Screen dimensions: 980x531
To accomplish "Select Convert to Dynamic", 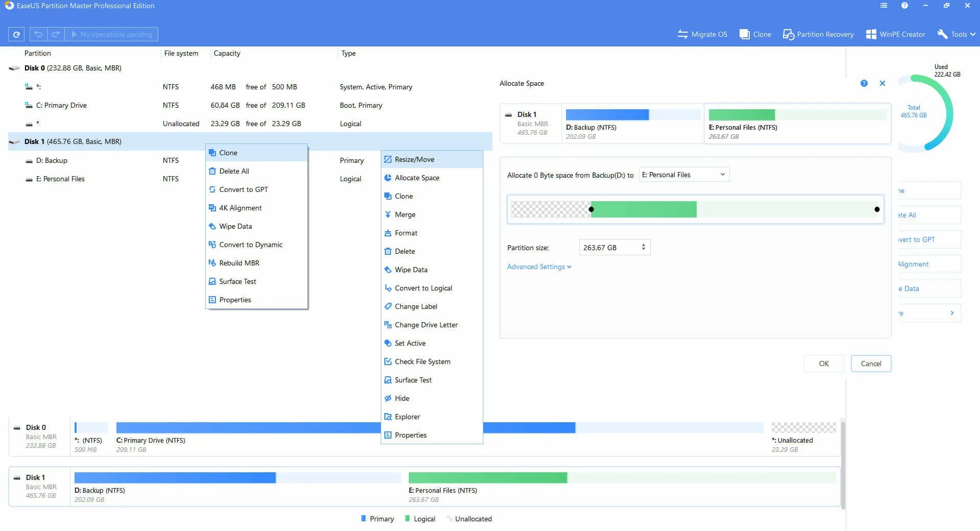I will tap(257, 245).
